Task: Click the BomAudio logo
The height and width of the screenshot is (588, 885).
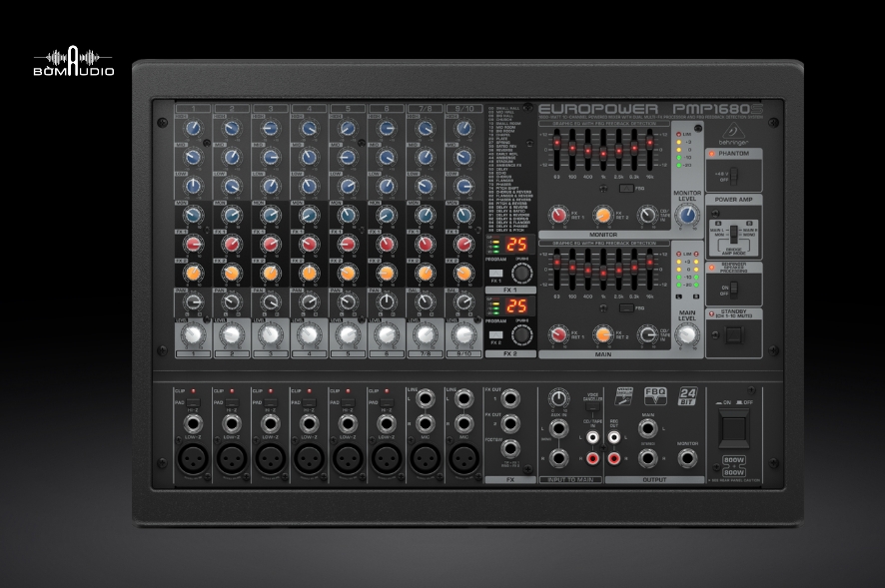Action: click(x=74, y=61)
